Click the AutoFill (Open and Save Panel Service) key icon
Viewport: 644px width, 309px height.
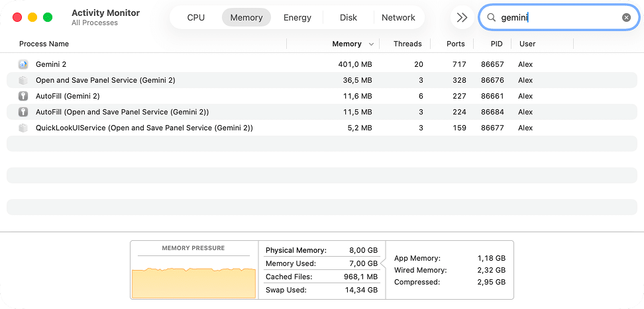tap(23, 112)
